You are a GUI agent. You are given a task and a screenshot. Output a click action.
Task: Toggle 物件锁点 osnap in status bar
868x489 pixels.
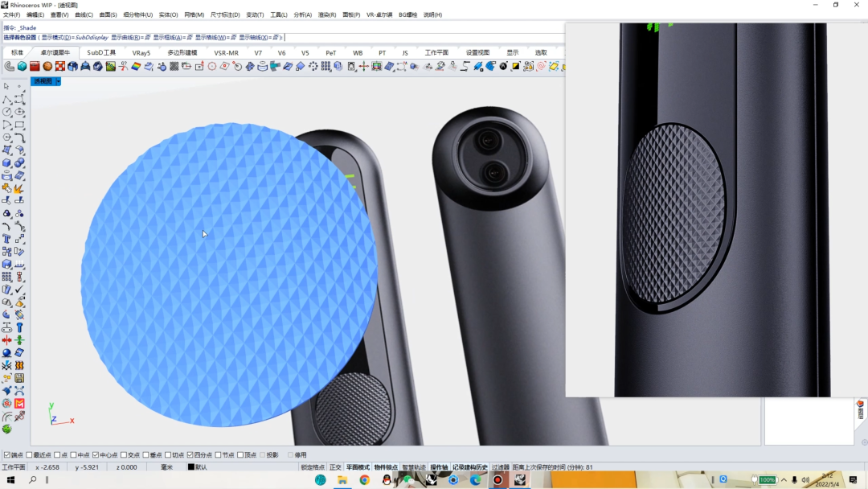[x=386, y=467]
